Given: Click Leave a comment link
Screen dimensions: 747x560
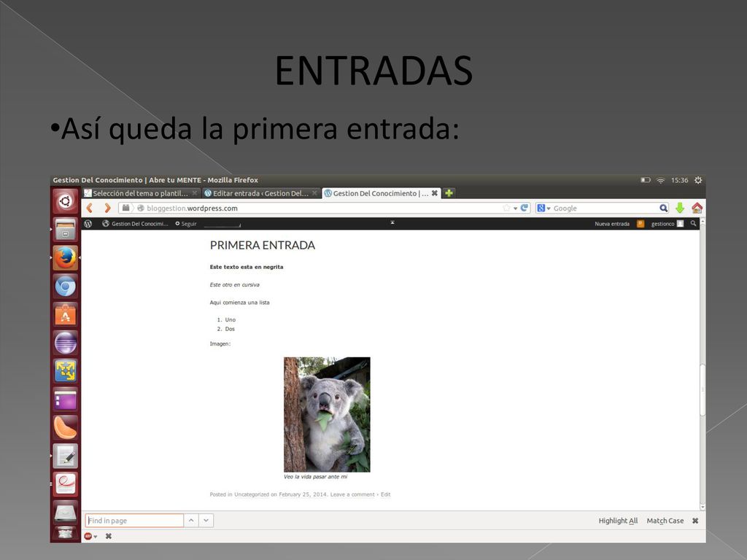Looking at the screenshot, I should pos(352,495).
